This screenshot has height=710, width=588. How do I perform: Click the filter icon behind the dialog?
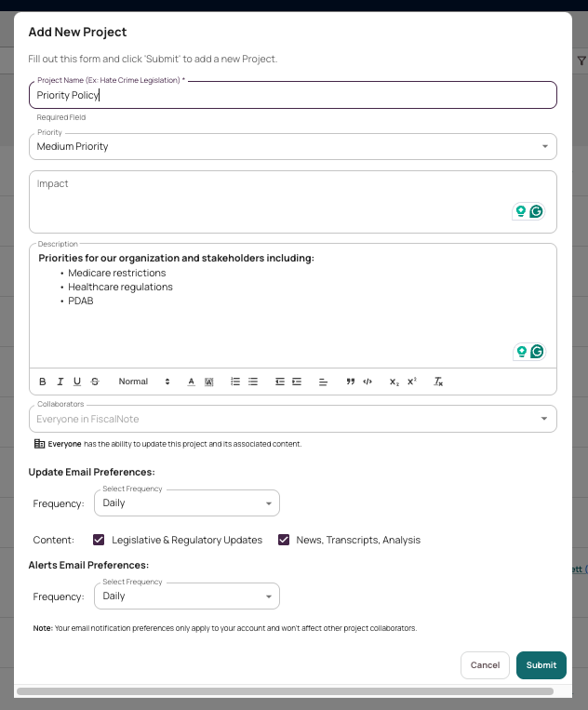(x=581, y=60)
